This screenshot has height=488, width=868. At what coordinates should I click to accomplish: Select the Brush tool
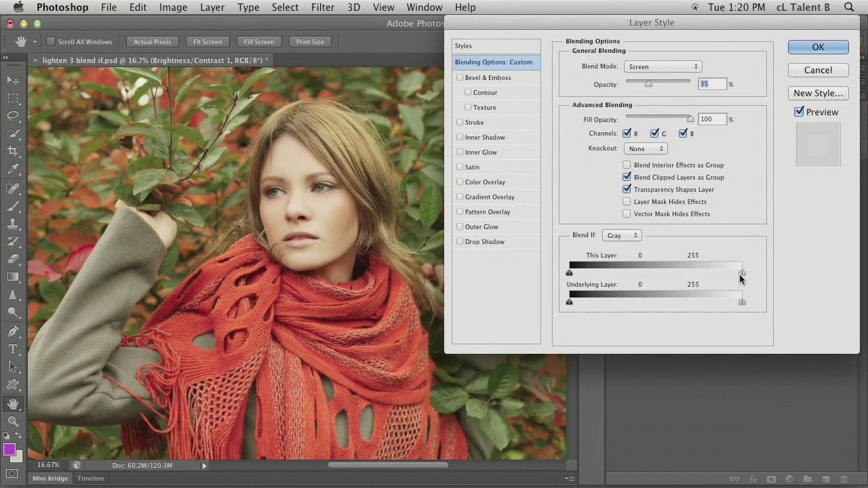click(x=13, y=206)
